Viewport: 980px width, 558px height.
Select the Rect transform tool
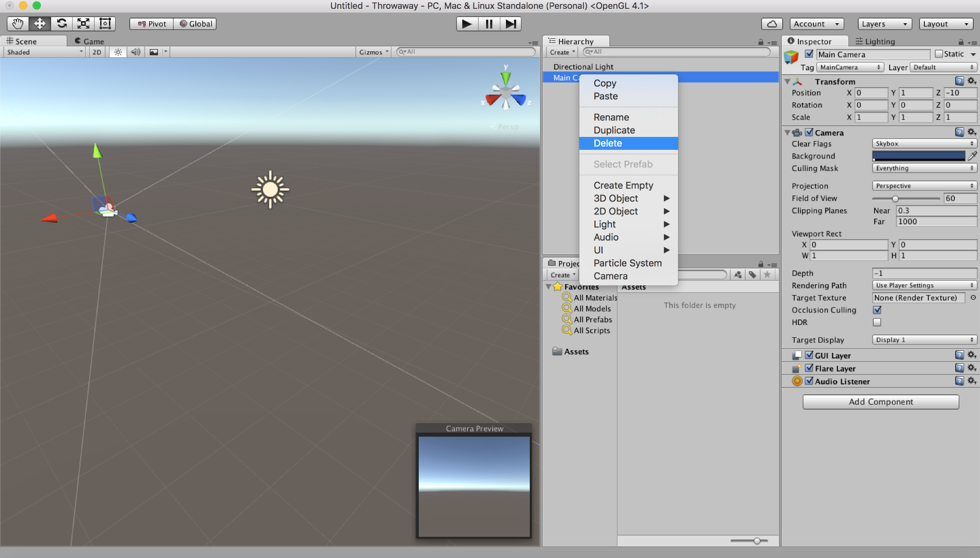click(105, 23)
